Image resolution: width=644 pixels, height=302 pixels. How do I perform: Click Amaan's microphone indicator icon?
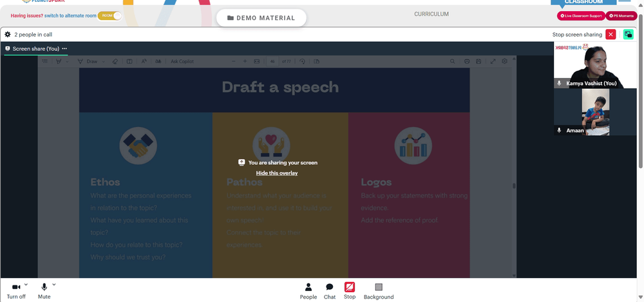559,130
